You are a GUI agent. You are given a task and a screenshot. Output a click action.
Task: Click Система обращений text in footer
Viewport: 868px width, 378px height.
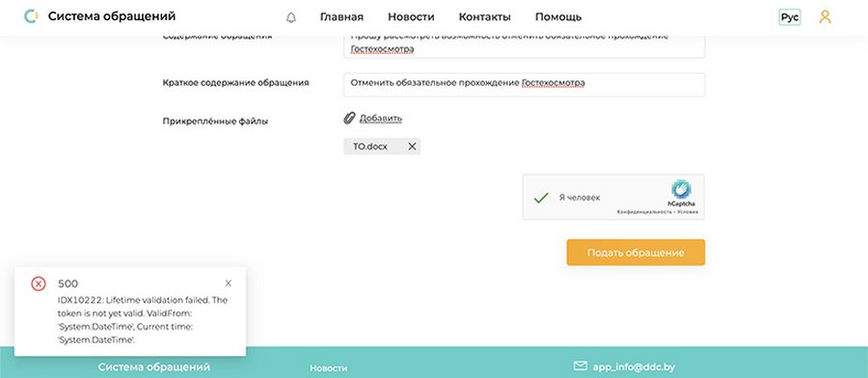[154, 367]
